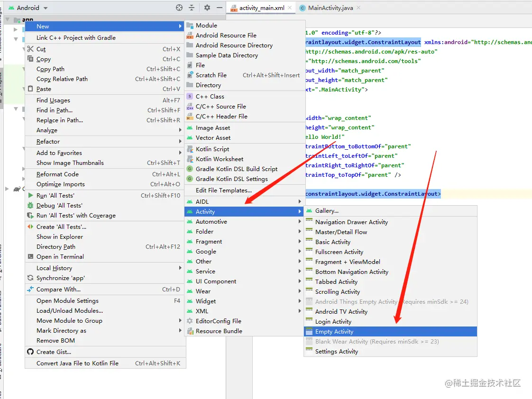The height and width of the screenshot is (399, 532).
Task: Choose Basic Activity
Action: point(391,242)
